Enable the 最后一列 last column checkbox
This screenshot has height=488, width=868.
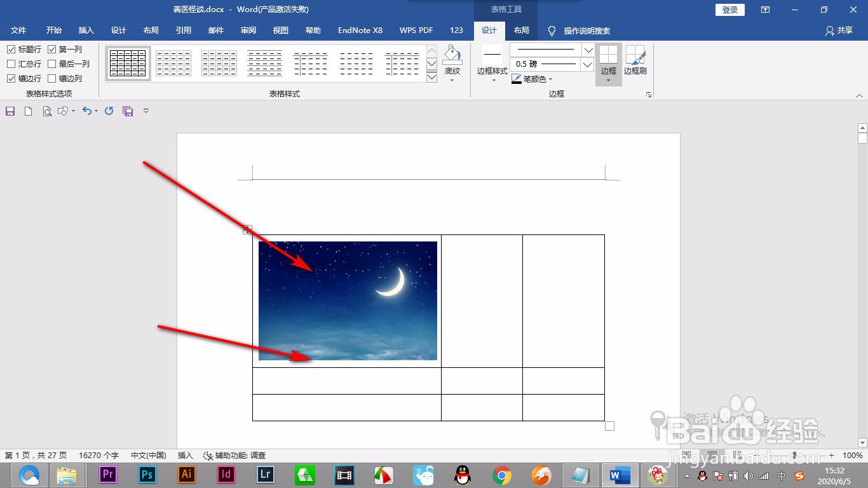coord(52,64)
